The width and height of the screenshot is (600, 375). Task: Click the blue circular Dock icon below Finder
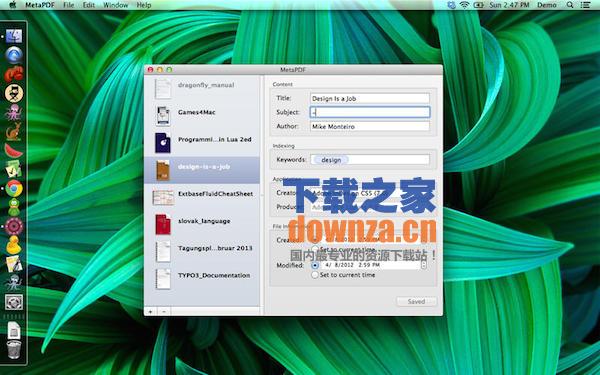point(14,55)
